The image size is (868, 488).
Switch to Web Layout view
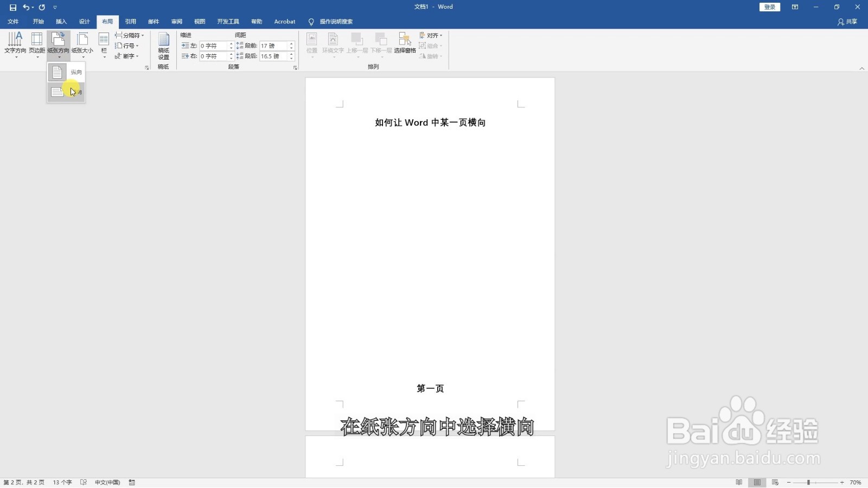pyautogui.click(x=775, y=482)
